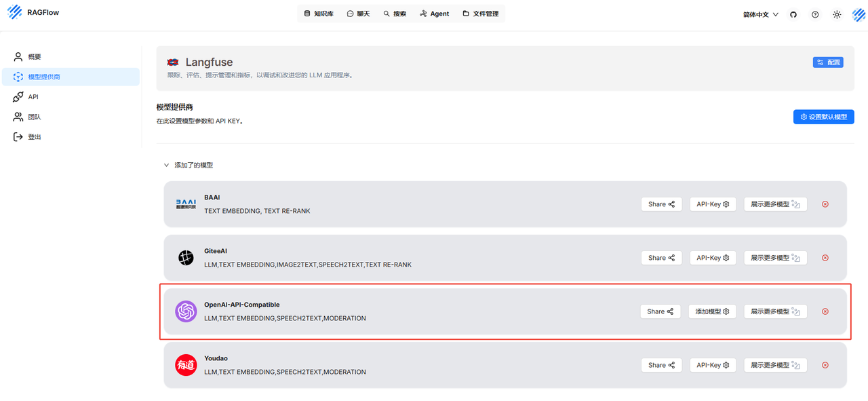Select 概要 in sidebar

click(71, 57)
